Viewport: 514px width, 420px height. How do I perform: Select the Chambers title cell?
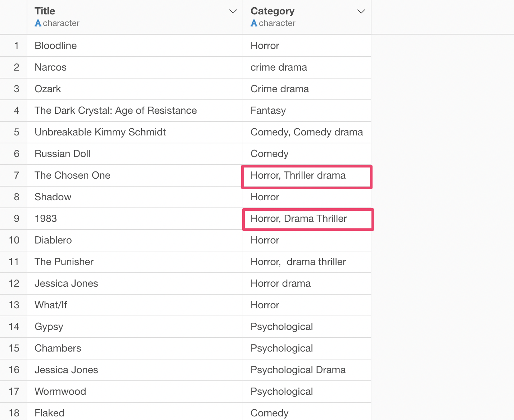tap(135, 348)
